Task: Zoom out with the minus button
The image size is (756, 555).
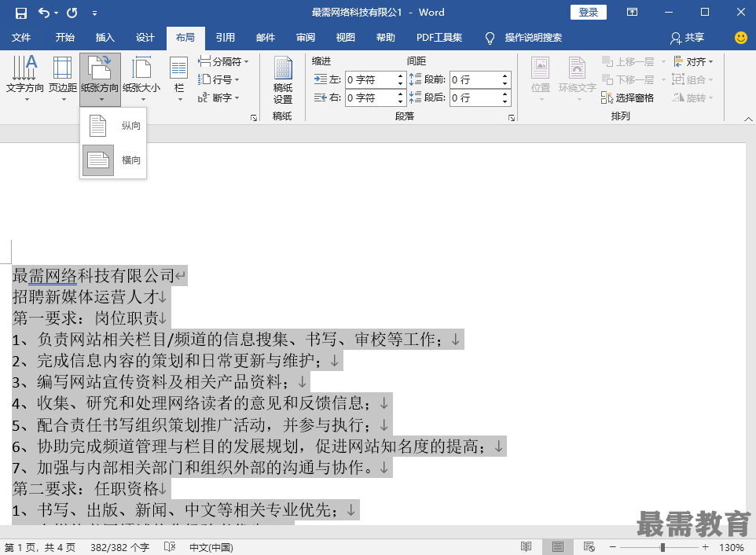Action: pyautogui.click(x=613, y=547)
